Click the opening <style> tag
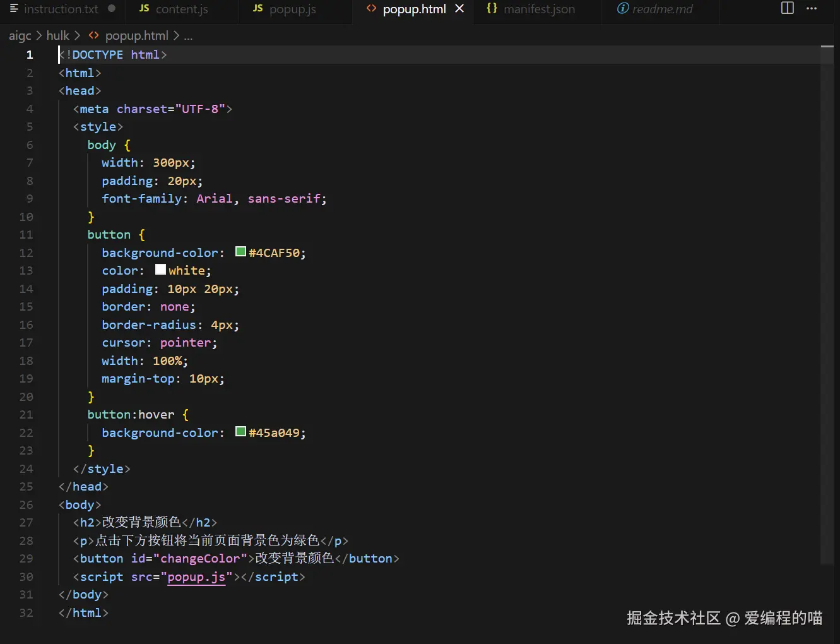This screenshot has width=840, height=644. click(98, 127)
